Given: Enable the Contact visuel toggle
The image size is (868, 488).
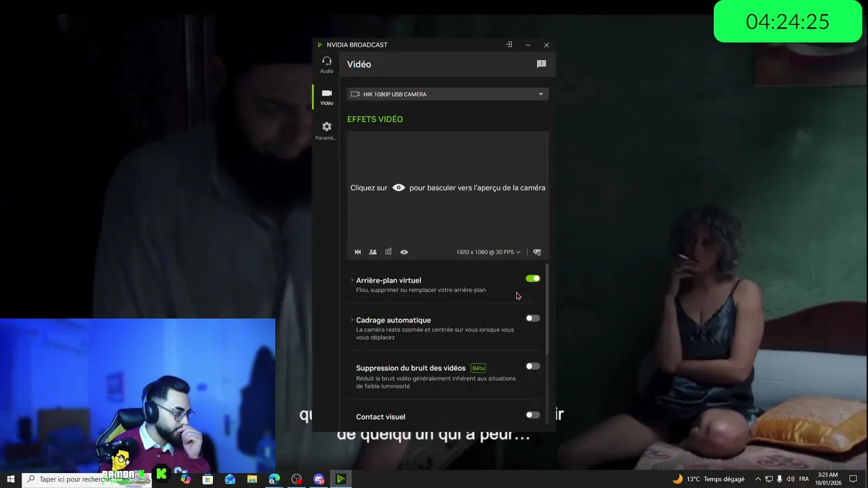Looking at the screenshot, I should (533, 415).
